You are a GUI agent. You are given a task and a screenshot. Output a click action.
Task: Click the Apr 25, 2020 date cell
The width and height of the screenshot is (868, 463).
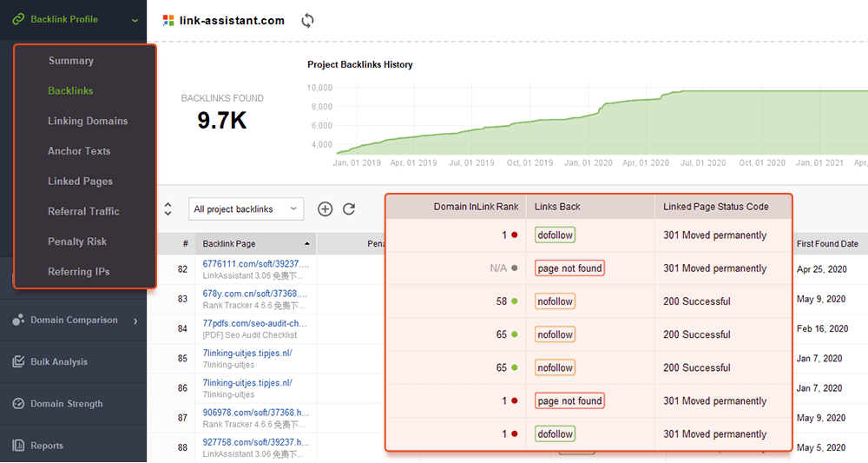[821, 269]
